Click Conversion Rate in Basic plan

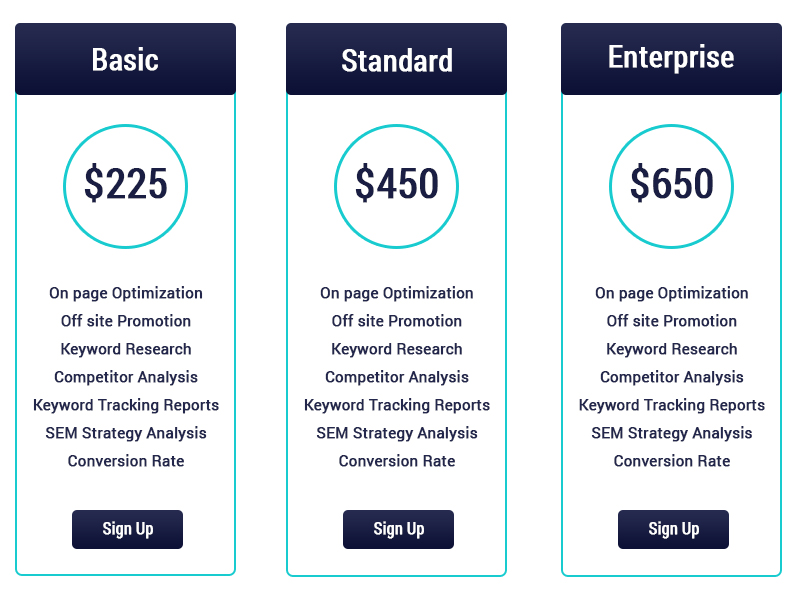(126, 461)
